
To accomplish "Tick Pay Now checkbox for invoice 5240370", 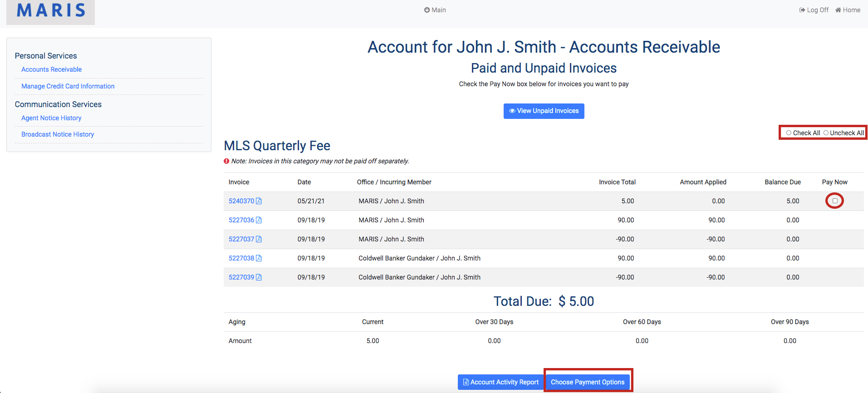I will 834,201.
